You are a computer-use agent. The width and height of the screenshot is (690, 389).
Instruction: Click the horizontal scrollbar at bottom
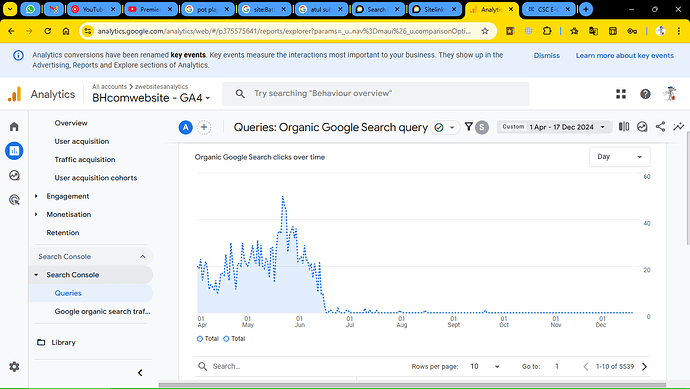412,385
